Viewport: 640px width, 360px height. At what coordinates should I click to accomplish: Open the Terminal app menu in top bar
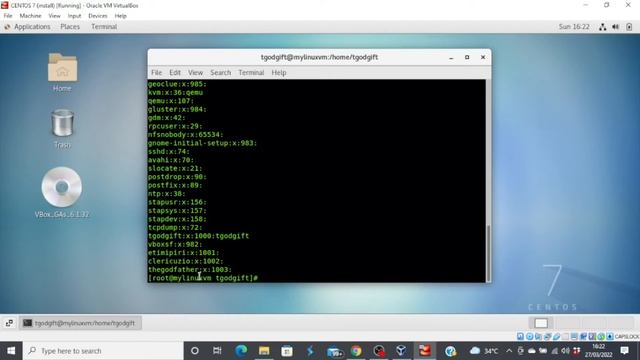tap(104, 27)
